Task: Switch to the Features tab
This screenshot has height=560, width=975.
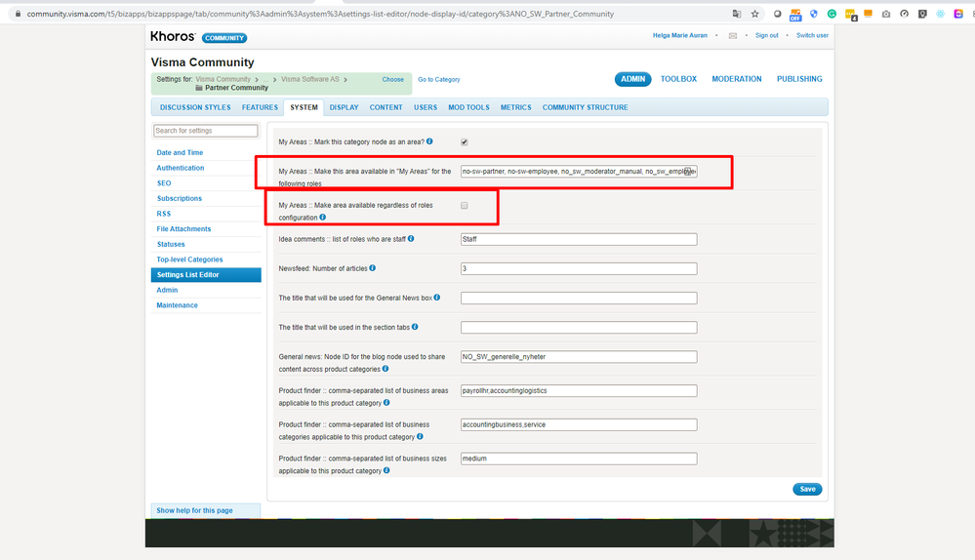Action: pyautogui.click(x=260, y=107)
